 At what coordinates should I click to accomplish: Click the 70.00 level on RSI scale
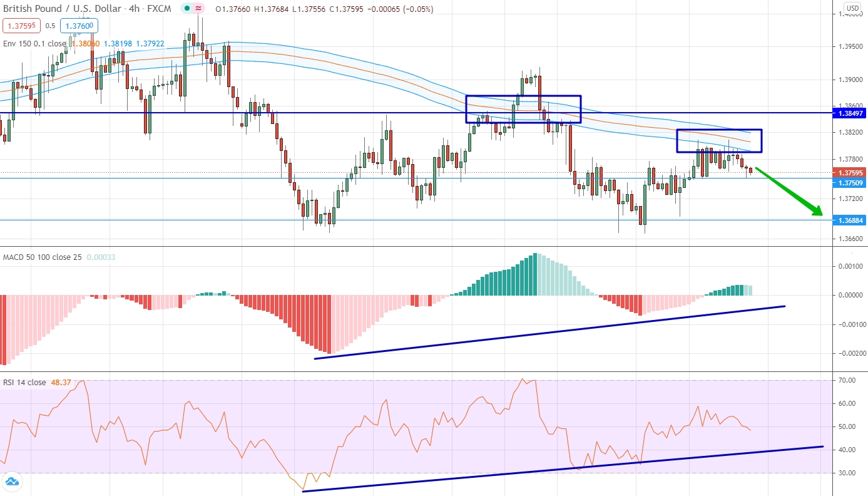click(847, 380)
